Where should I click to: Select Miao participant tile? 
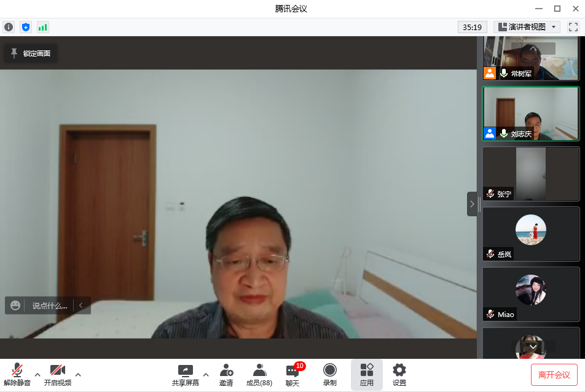[x=531, y=294]
